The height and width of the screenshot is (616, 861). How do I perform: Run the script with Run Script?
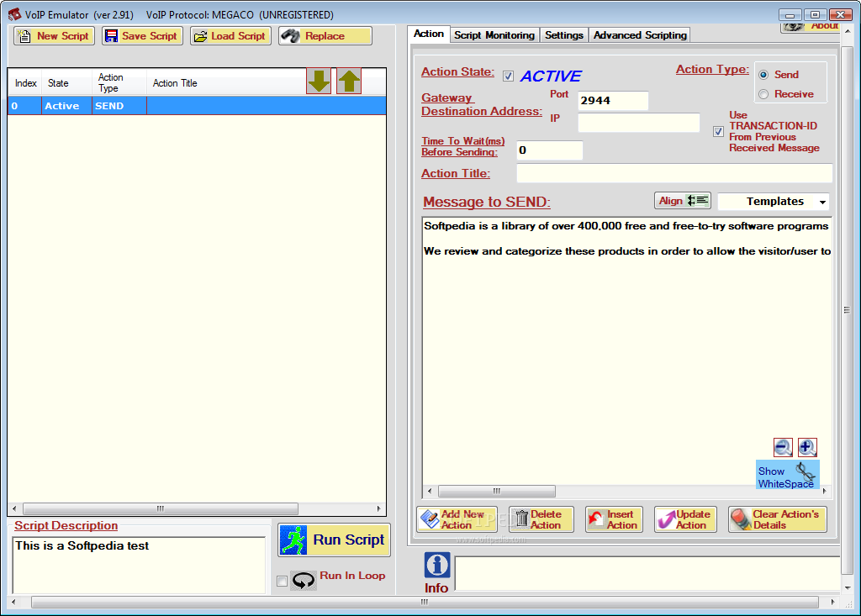click(334, 540)
